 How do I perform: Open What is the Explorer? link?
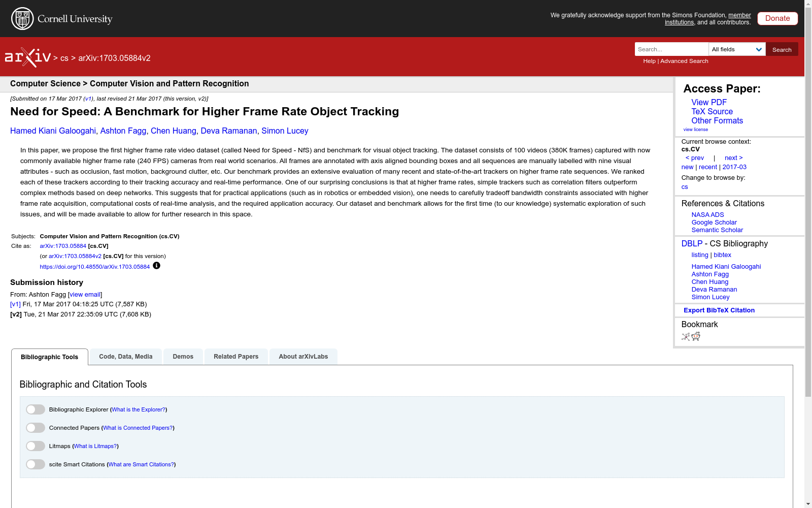click(139, 409)
